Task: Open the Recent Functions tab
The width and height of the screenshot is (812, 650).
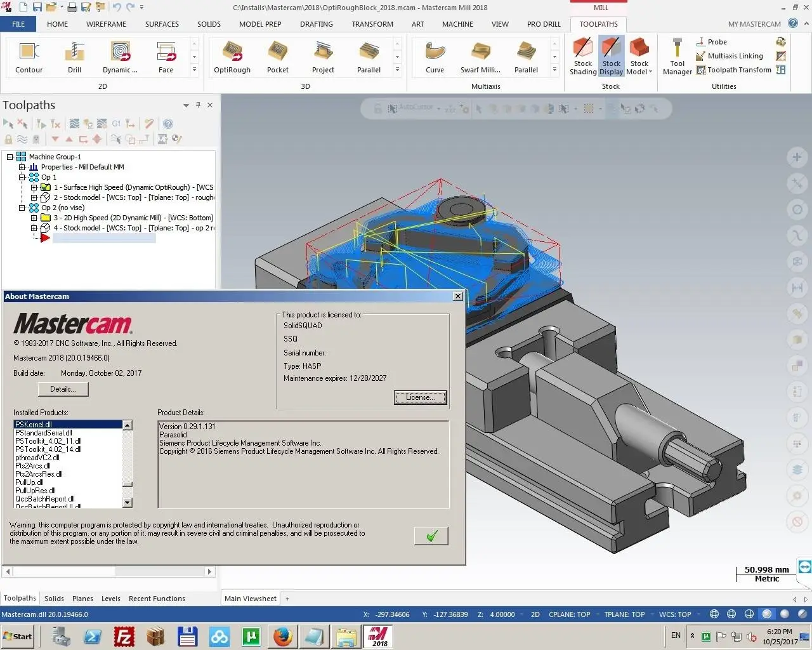Action: pos(157,599)
